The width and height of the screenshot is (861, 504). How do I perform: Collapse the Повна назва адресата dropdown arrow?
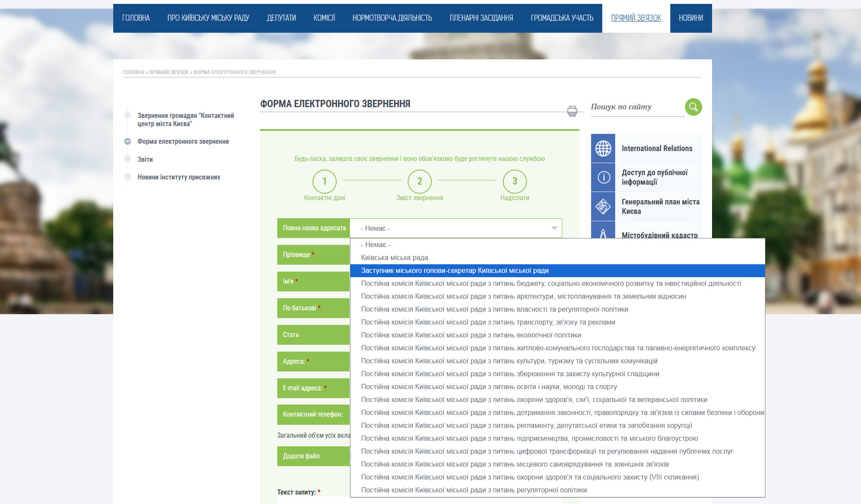pyautogui.click(x=554, y=228)
